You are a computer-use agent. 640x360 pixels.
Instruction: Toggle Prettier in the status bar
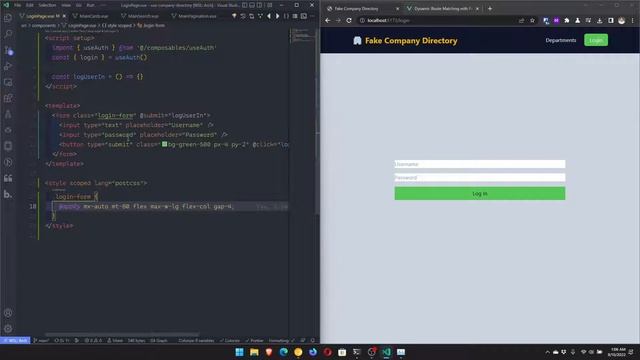pyautogui.click(x=254, y=340)
